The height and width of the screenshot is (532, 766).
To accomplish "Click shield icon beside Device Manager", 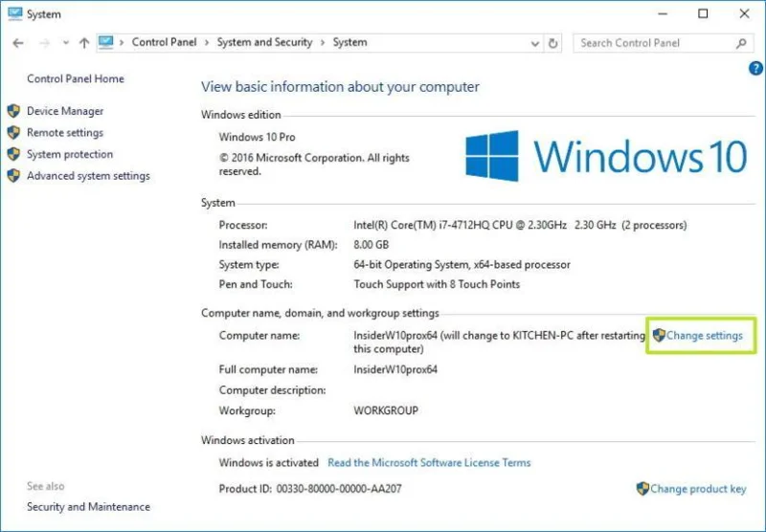I will tap(13, 111).
